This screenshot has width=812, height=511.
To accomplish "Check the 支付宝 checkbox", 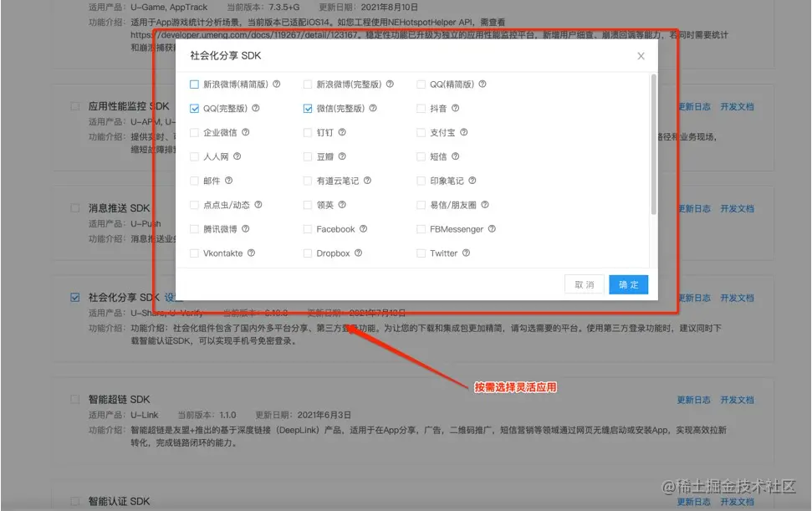I will [421, 132].
